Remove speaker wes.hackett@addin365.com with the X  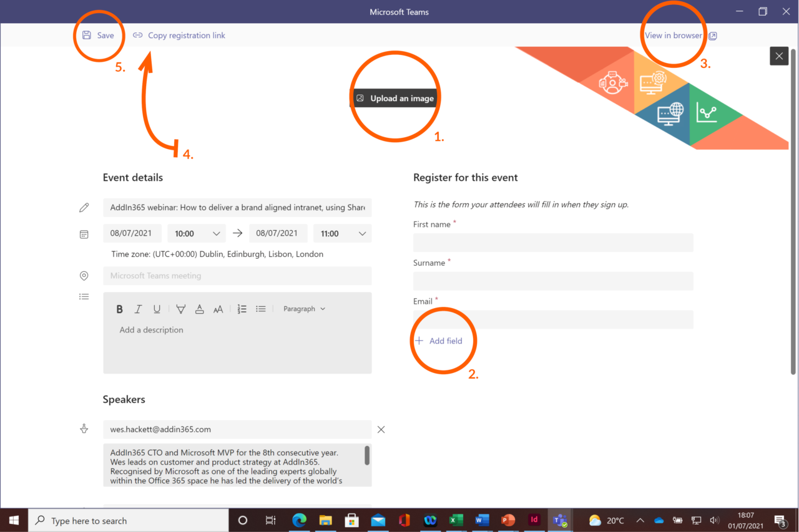pos(381,429)
